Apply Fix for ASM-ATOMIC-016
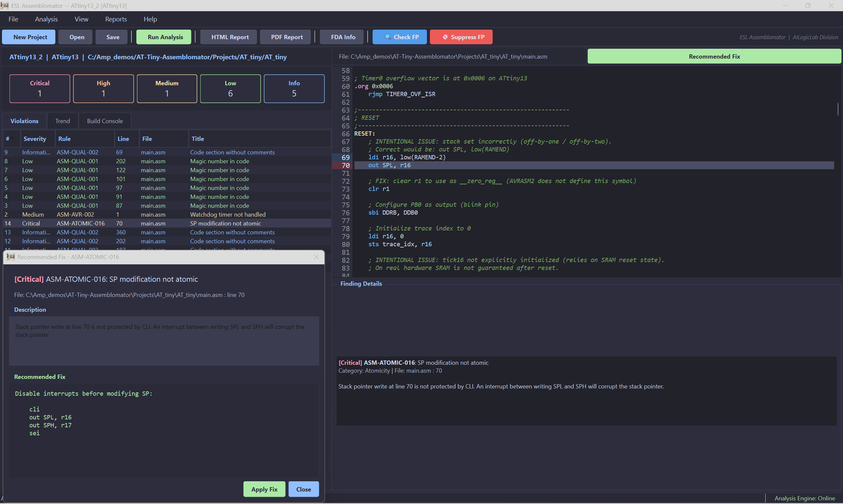Screen dimensions: 843x504 tap(264, 489)
